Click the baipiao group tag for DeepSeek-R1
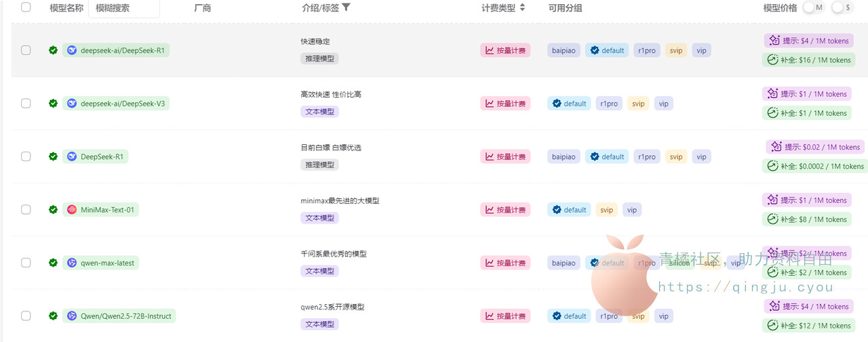The width and height of the screenshot is (868, 342). [x=564, y=156]
